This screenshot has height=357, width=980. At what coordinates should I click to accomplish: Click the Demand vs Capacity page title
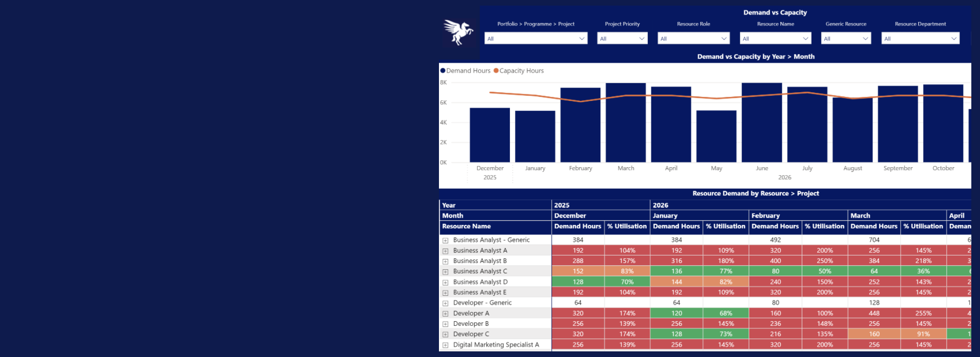[775, 13]
